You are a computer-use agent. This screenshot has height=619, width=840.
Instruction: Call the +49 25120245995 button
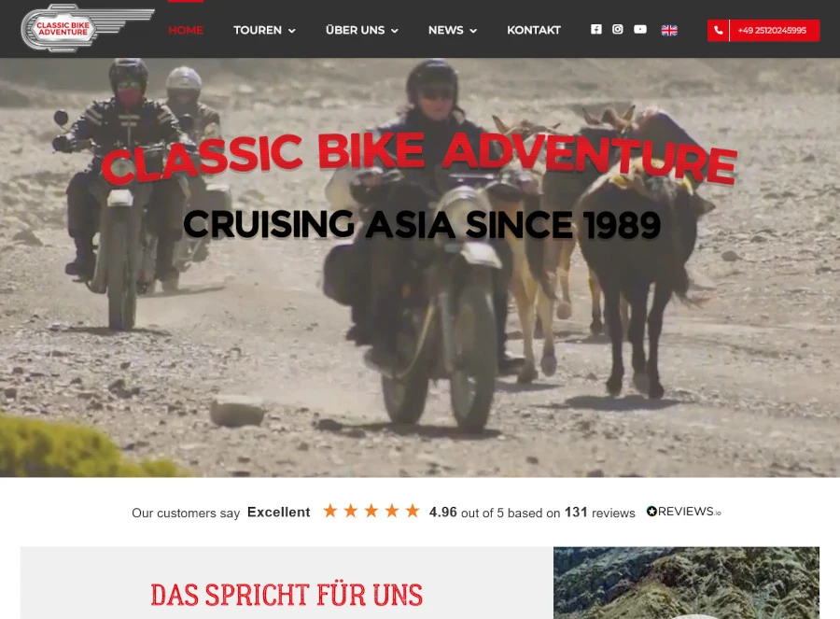pos(763,31)
